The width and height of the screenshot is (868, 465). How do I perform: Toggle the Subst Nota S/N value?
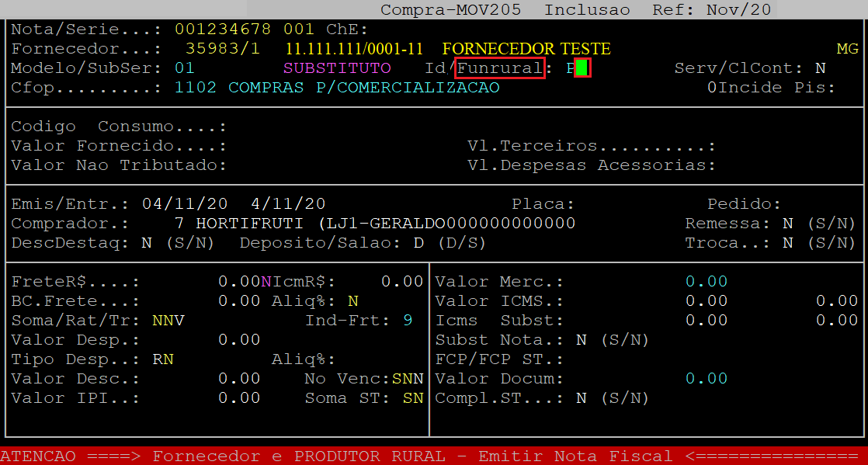pos(581,340)
